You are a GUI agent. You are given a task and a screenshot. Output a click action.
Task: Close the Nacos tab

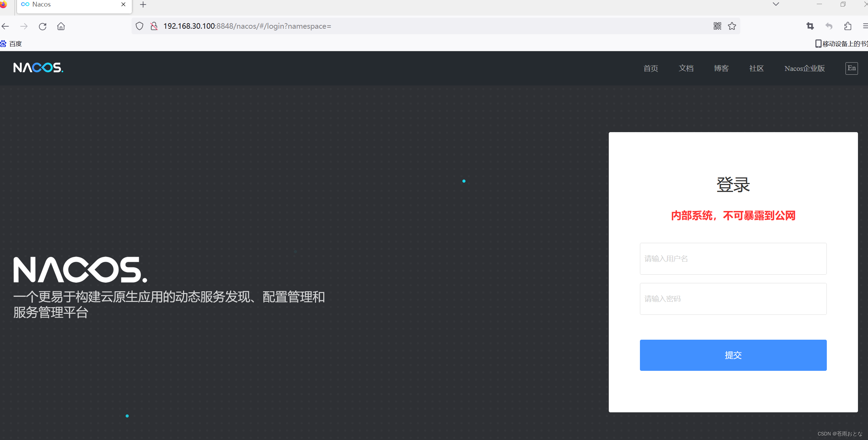123,4
